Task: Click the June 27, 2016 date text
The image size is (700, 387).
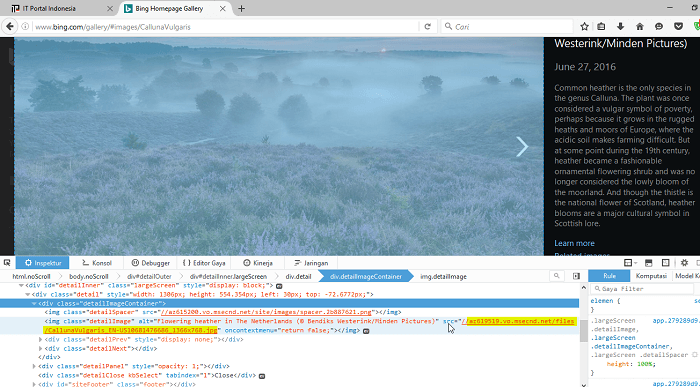Action: click(585, 67)
